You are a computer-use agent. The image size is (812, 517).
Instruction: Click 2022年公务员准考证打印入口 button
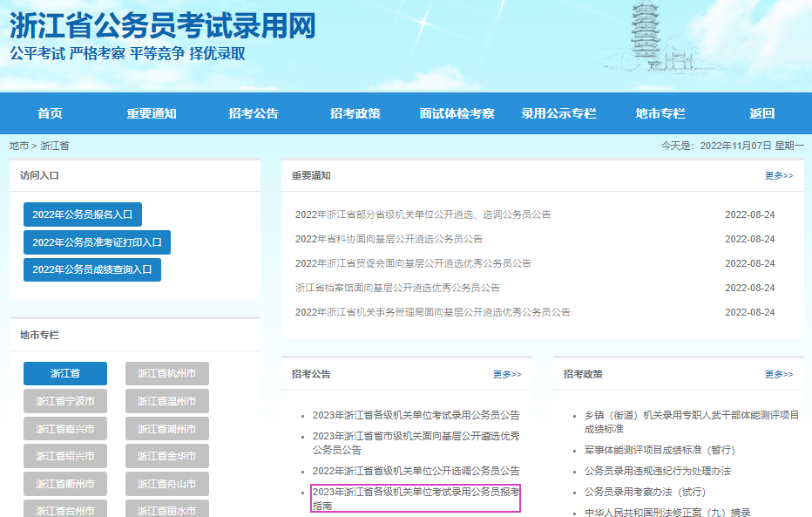pyautogui.click(x=97, y=242)
